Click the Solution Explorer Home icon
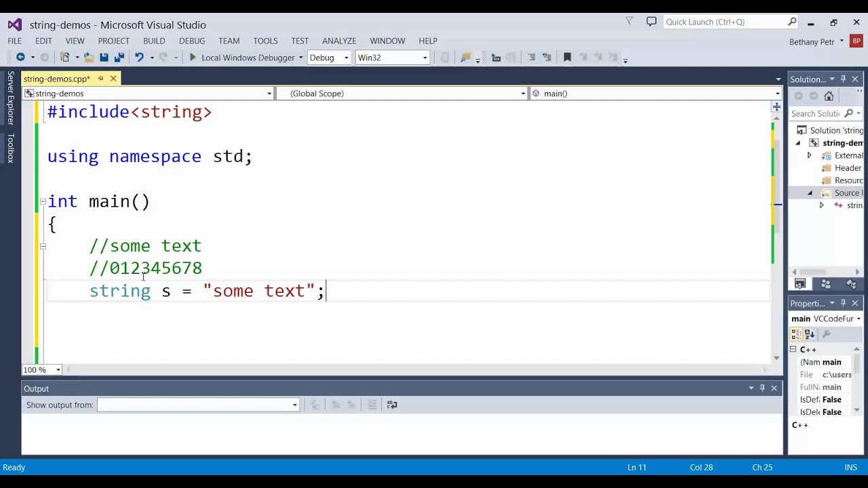 (x=829, y=96)
